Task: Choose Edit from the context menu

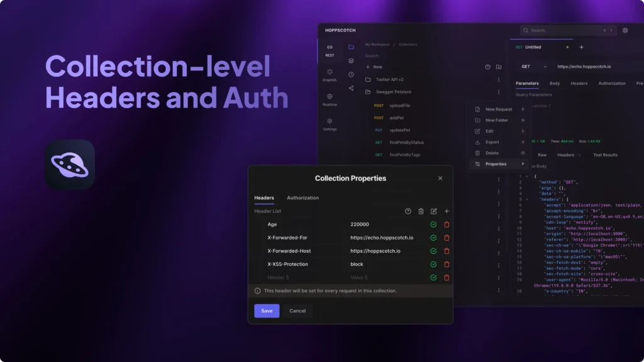Action: click(500, 131)
